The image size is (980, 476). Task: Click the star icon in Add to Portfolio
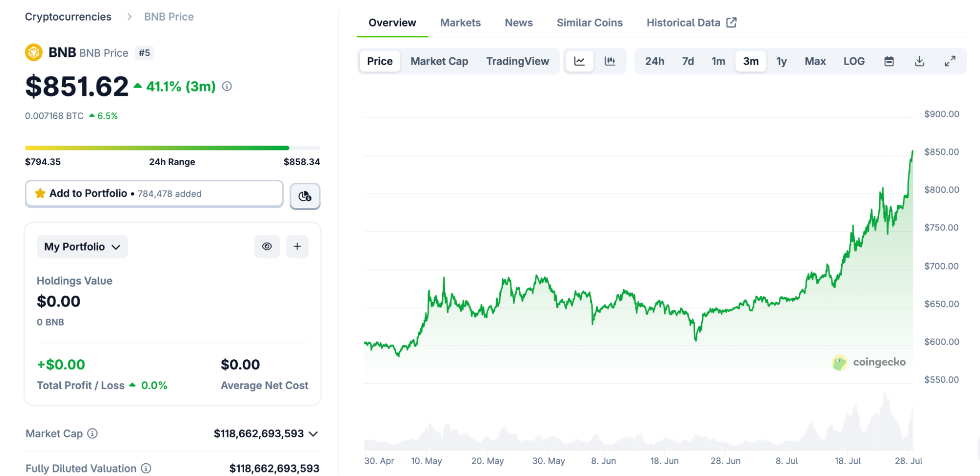click(x=40, y=194)
